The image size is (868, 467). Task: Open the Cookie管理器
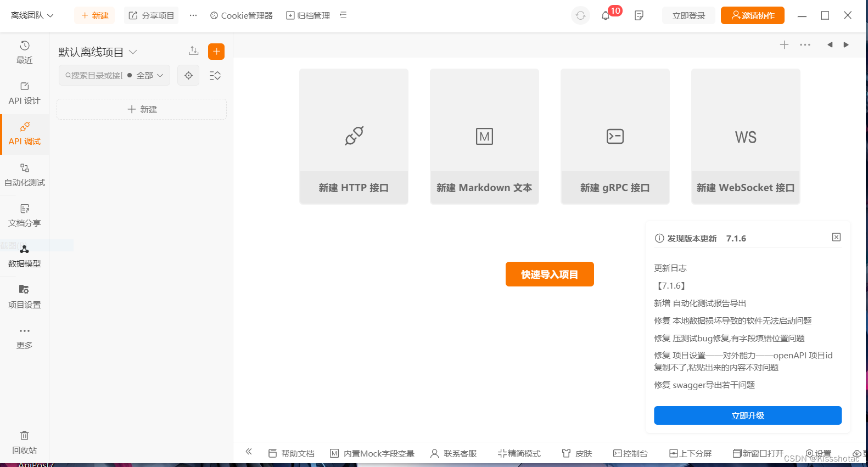[x=242, y=15]
